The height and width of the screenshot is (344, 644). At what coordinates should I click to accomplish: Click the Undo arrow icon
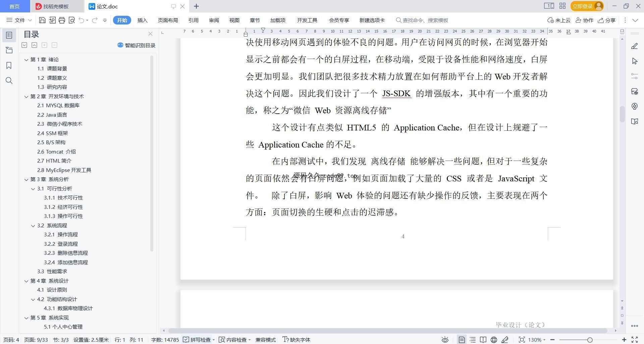pyautogui.click(x=82, y=20)
